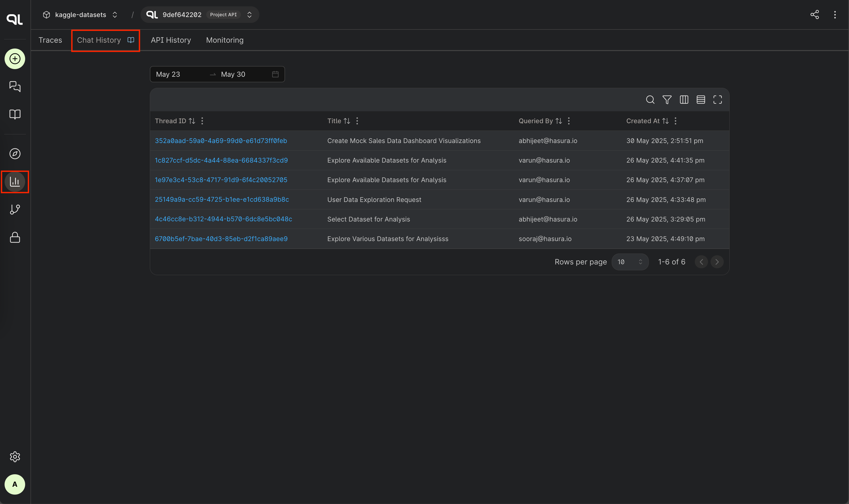Open the header kebab more-options menu
Image resolution: width=849 pixels, height=504 pixels.
pyautogui.click(x=835, y=14)
